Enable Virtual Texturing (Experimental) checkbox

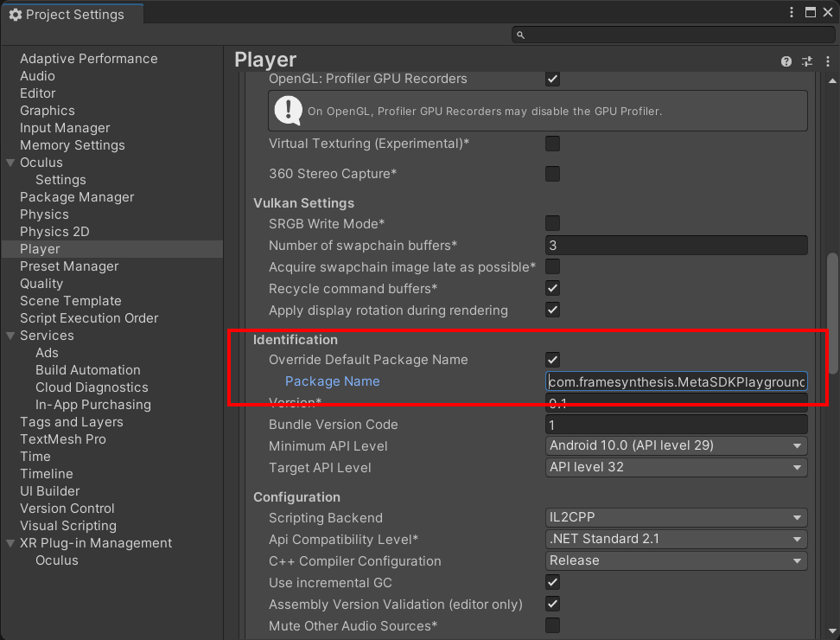(x=552, y=144)
